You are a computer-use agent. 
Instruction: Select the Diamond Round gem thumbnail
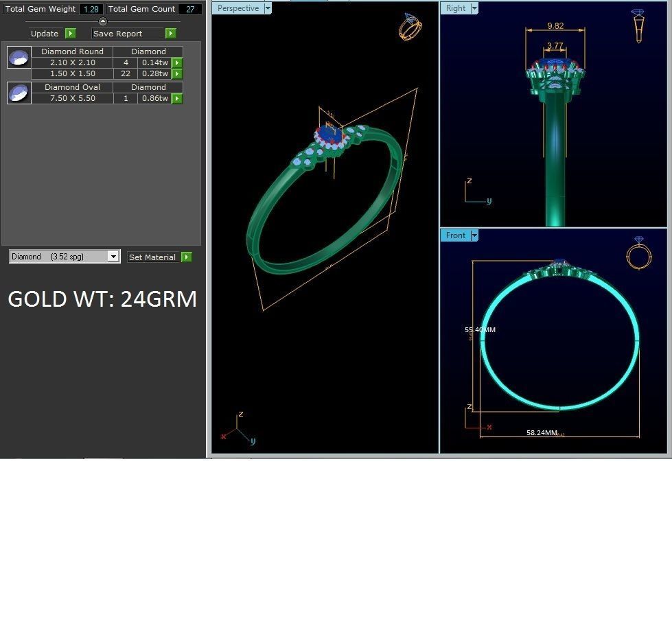point(19,58)
